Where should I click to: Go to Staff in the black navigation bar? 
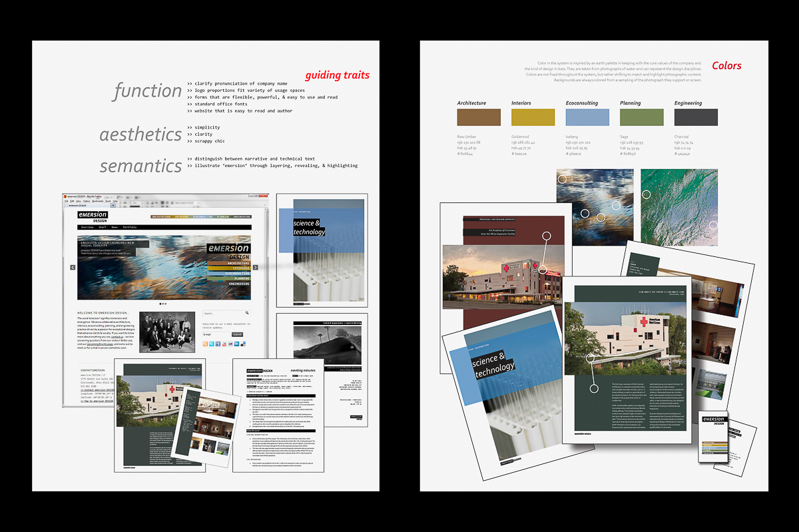pos(102,227)
